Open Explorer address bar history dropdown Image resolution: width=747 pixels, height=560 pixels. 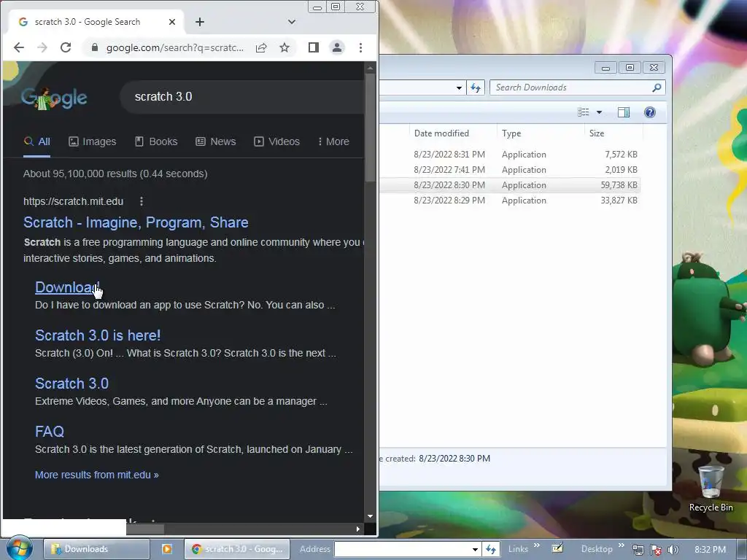point(459,87)
